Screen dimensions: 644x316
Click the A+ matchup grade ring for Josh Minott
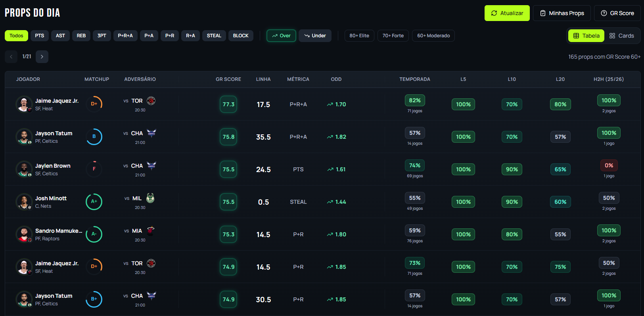[x=94, y=202]
